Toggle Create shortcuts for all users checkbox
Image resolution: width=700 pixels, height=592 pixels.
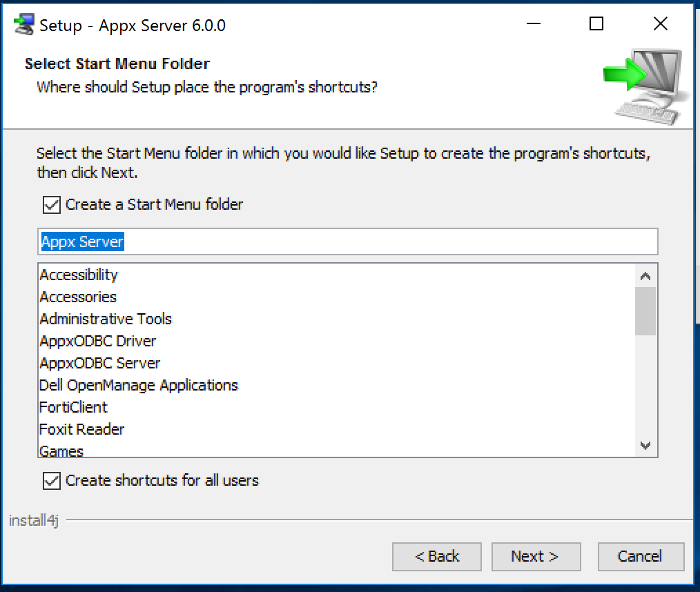tap(52, 481)
